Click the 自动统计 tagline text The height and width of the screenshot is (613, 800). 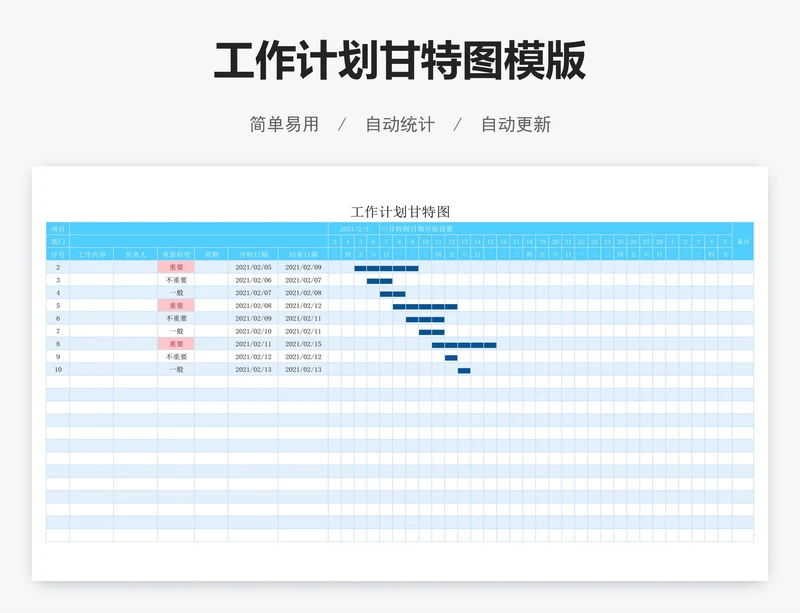point(400,125)
